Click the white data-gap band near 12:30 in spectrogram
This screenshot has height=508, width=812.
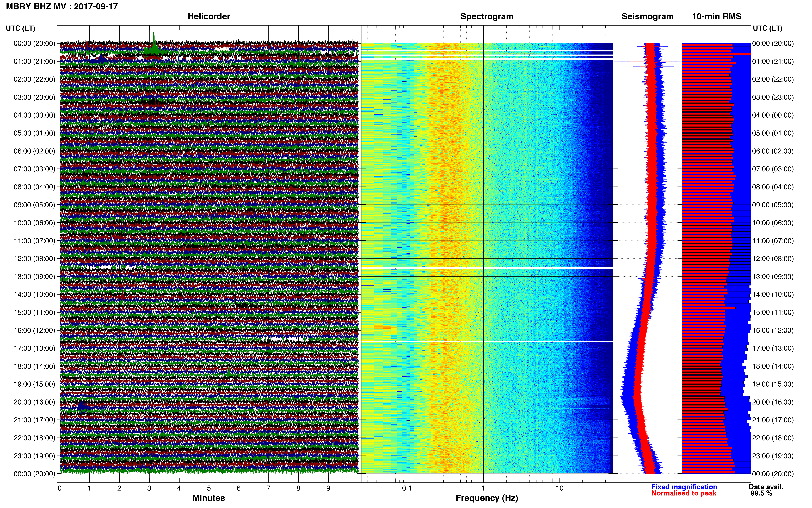click(x=487, y=268)
